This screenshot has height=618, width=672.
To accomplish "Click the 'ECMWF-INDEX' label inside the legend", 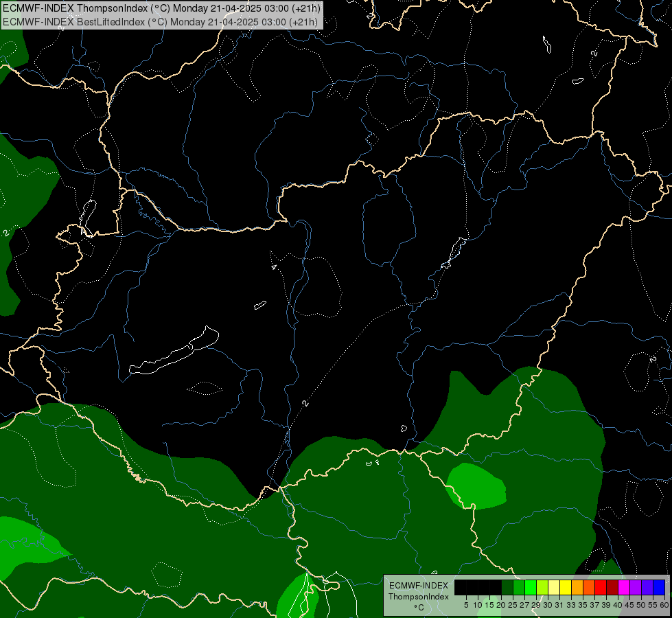I will (x=419, y=586).
